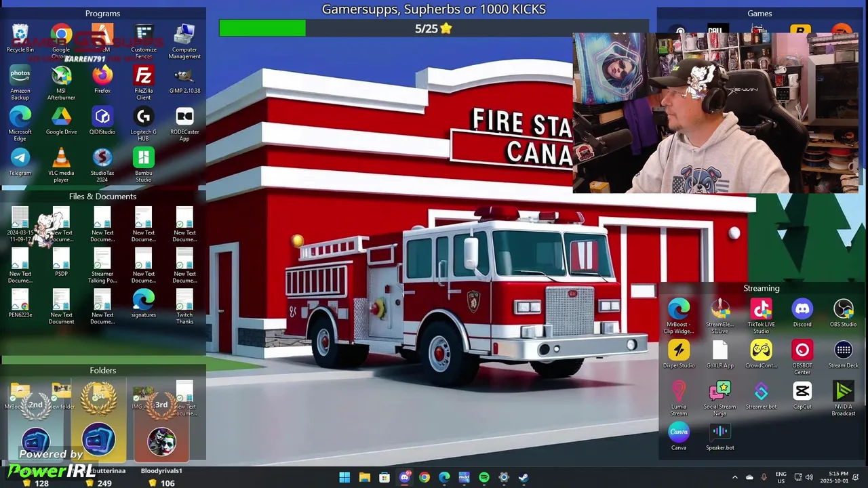Screen dimensions: 868x488
Task: Launch RODECaster App
Action: coord(184,125)
